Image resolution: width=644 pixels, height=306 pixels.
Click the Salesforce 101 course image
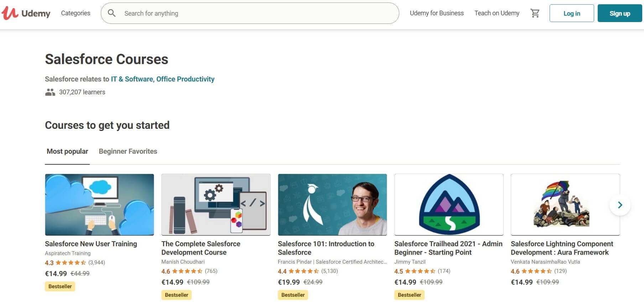332,205
